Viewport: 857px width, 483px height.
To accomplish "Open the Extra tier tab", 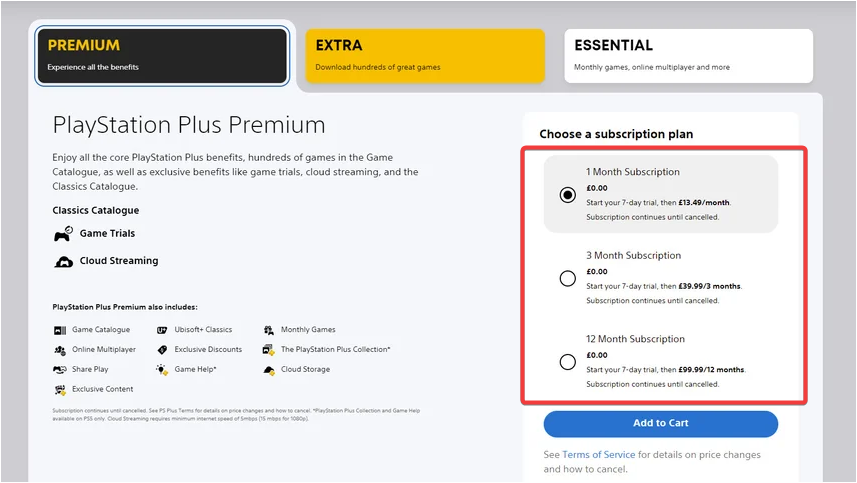I will (x=425, y=56).
